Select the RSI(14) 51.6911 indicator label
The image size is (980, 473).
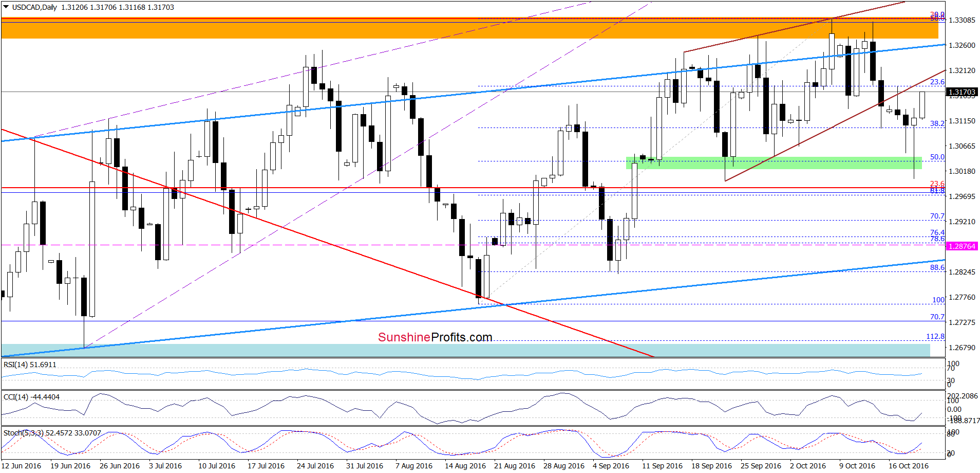(30, 365)
